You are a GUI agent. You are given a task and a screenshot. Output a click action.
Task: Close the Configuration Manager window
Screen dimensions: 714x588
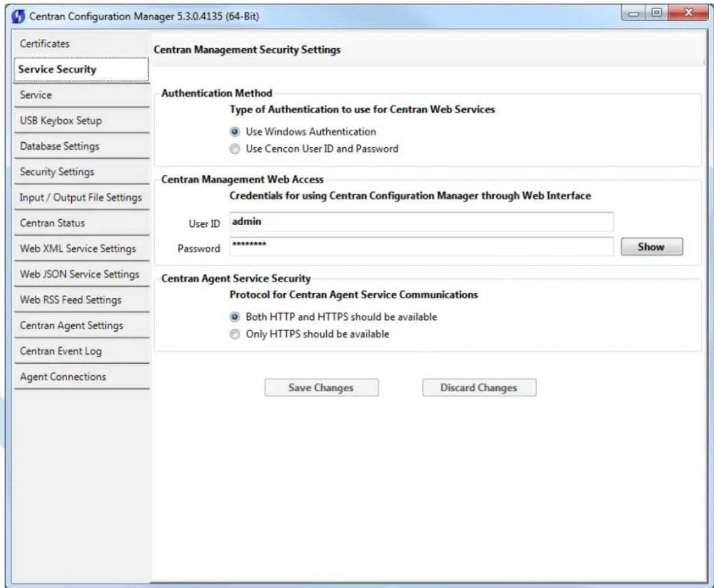(688, 12)
